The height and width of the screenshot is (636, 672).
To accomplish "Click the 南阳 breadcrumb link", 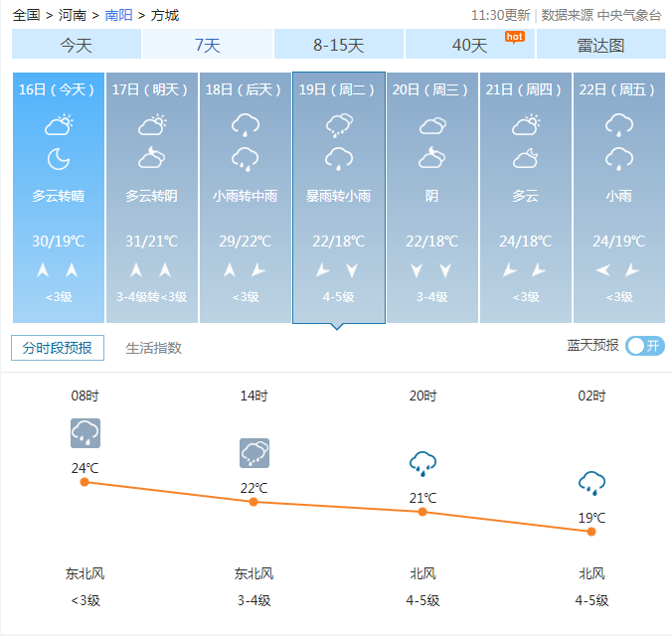I will click(117, 15).
